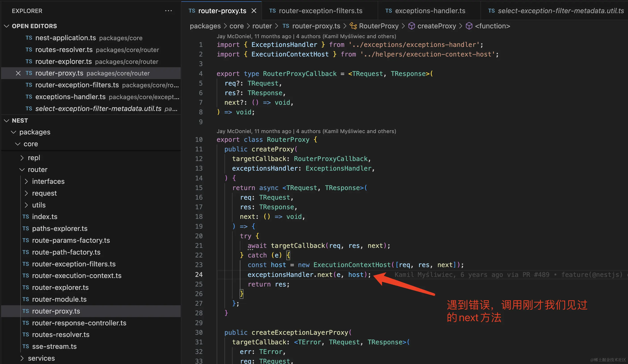Open router-response-controller.ts file
The height and width of the screenshot is (364, 628).
tap(91, 323)
